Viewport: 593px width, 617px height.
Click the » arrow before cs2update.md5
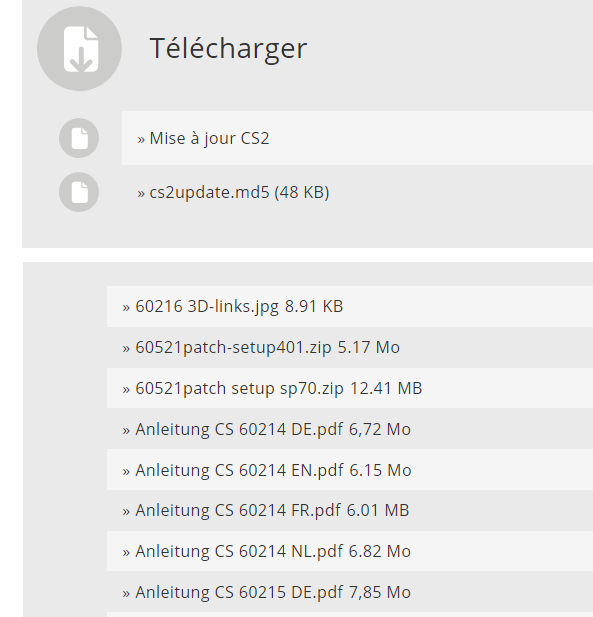click(141, 194)
